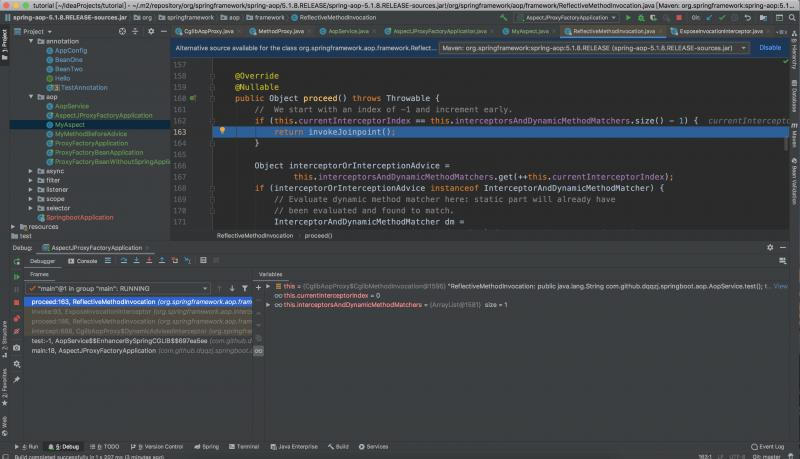Click the Disable link in notification bar
The height and width of the screenshot is (459, 800).
[770, 48]
